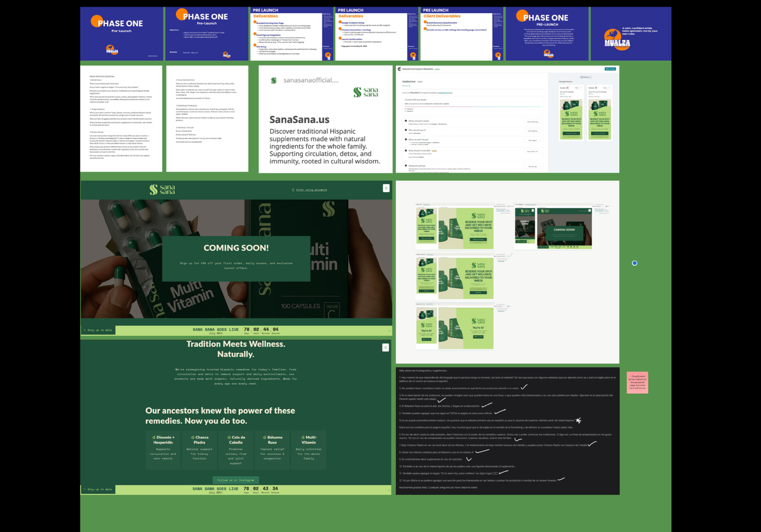Select the Phase One slide listing objectives
Viewport: 761px width, 532px height.
click(x=206, y=34)
